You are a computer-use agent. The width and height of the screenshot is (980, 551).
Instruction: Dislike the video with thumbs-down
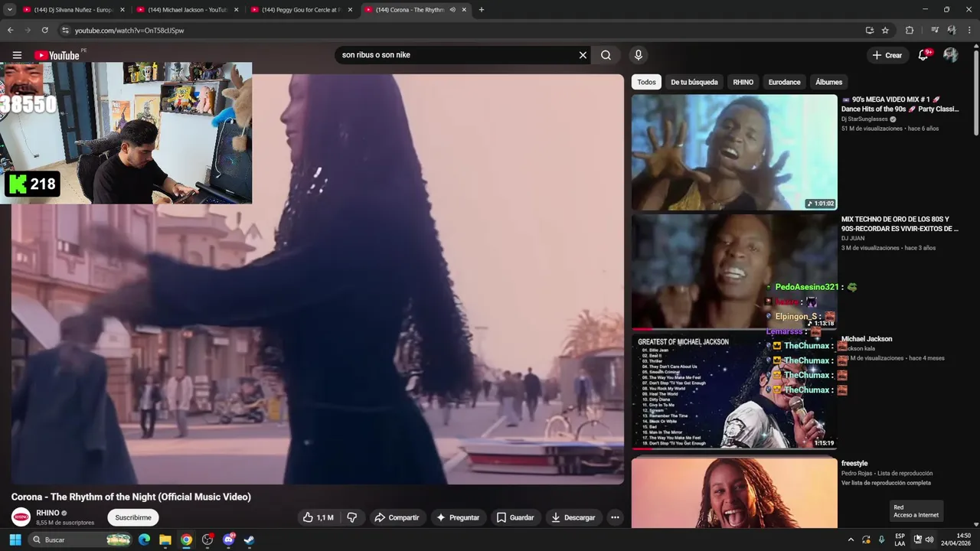[352, 517]
